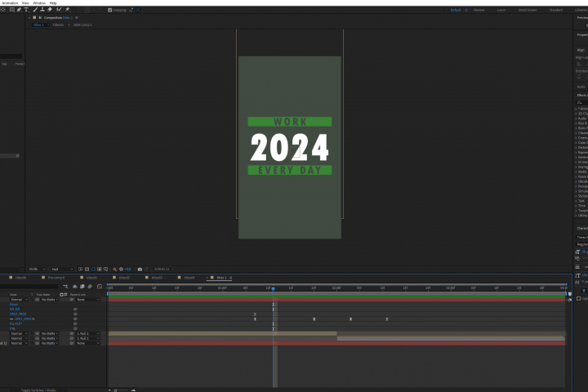Expand the Distort effects category

click(576, 148)
